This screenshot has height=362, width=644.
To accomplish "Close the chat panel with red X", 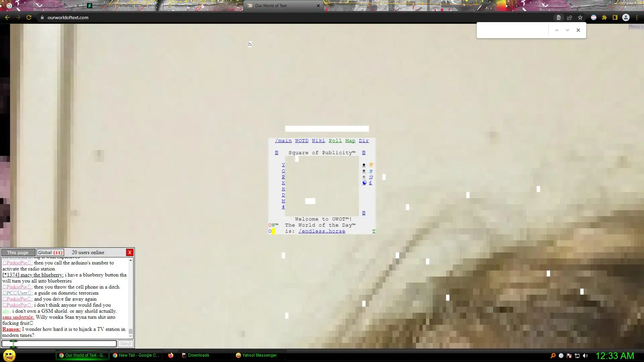I will 129,252.
